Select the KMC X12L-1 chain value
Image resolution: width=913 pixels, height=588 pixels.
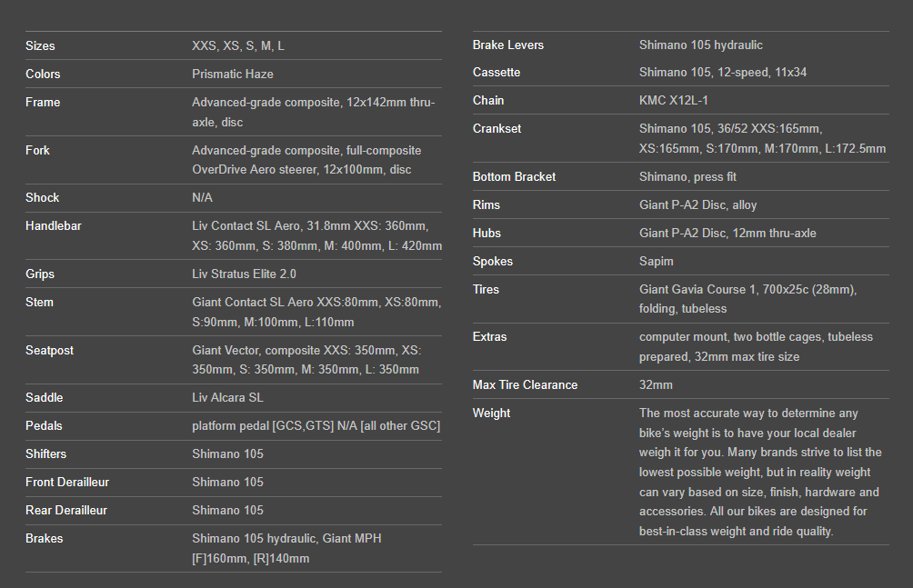coord(674,100)
